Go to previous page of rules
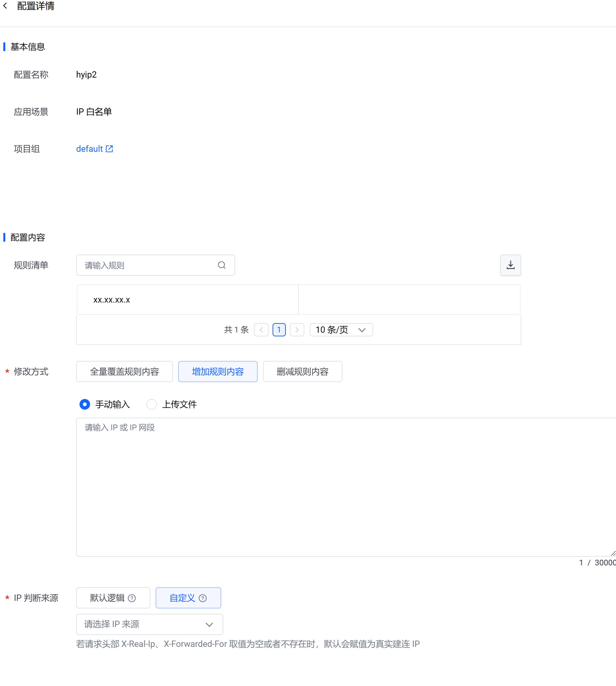Image resolution: width=616 pixels, height=686 pixels. (x=261, y=329)
